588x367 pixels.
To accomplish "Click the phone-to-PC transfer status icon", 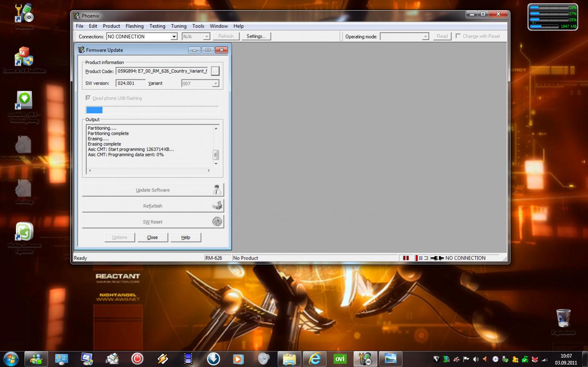I will (422, 258).
